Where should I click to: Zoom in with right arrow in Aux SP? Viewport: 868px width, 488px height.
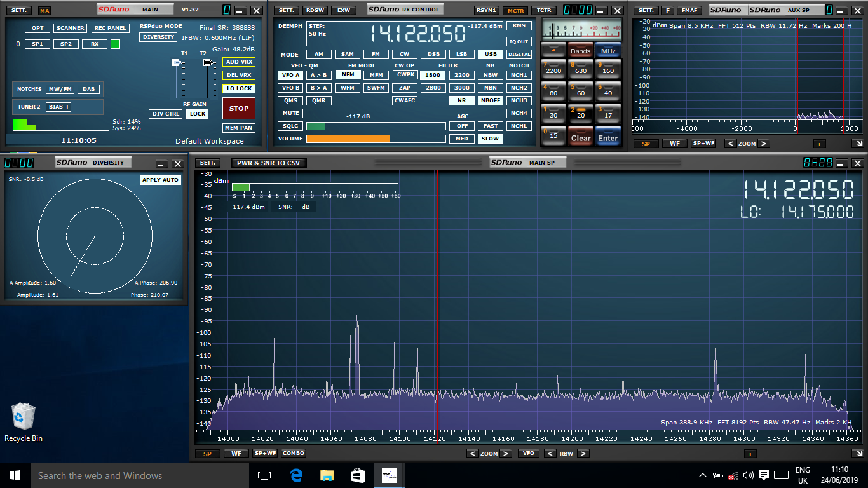tap(764, 144)
